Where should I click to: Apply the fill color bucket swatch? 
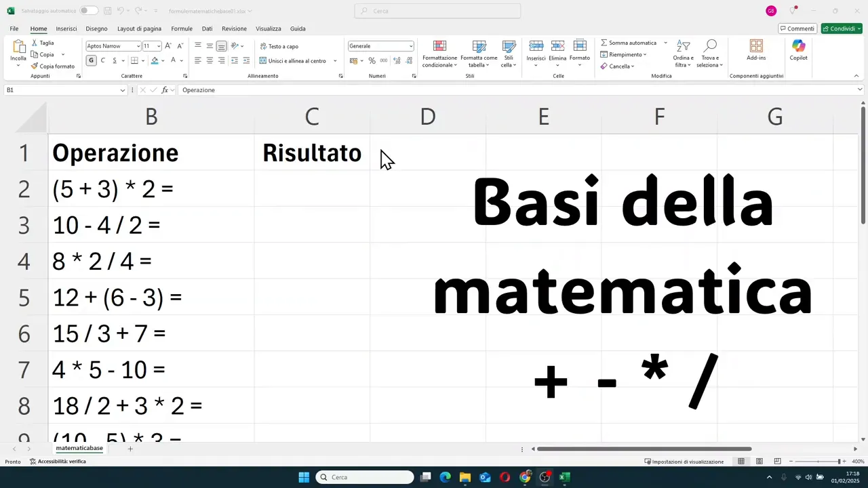pyautogui.click(x=155, y=60)
